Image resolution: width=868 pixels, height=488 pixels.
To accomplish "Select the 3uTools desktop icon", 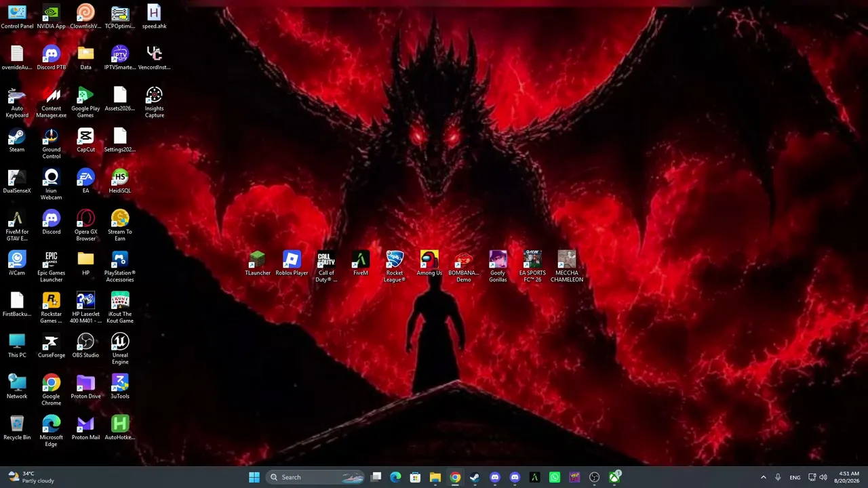I will pyautogui.click(x=120, y=388).
